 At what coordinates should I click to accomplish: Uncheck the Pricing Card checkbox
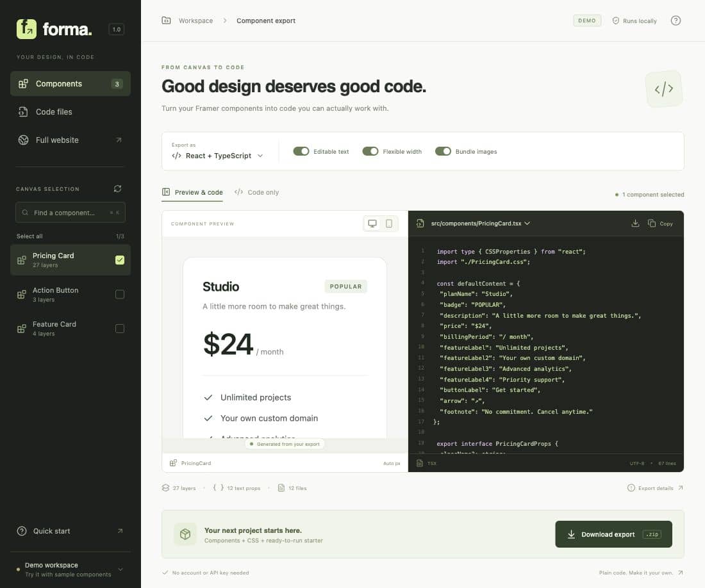[120, 260]
